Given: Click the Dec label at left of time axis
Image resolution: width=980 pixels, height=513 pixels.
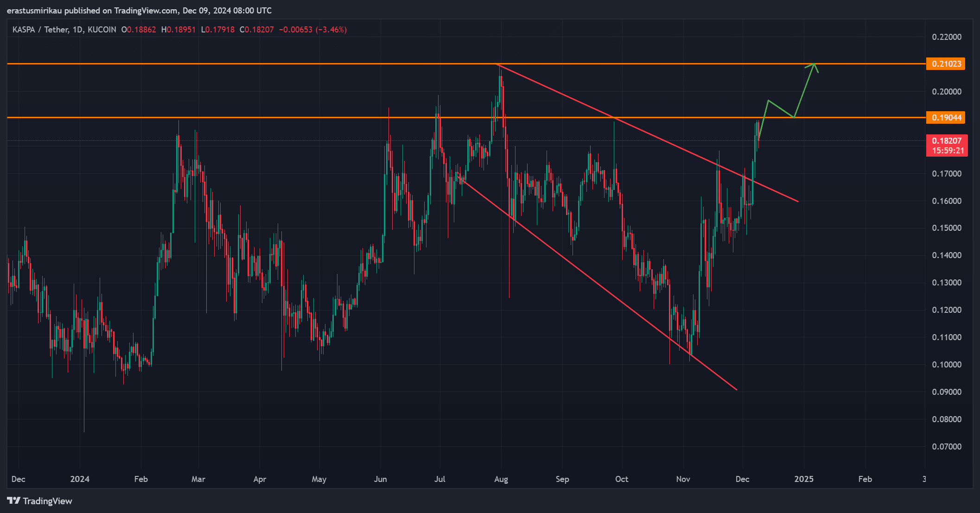Looking at the screenshot, I should click(18, 479).
